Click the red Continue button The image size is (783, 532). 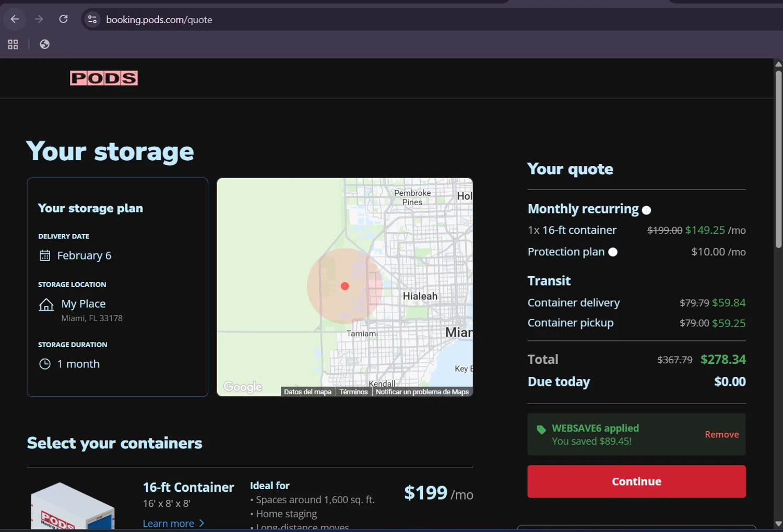click(x=636, y=481)
